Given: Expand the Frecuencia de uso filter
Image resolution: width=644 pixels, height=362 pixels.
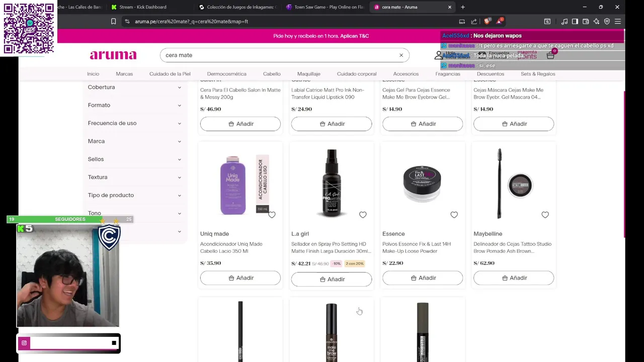Looking at the screenshot, I should (x=134, y=123).
